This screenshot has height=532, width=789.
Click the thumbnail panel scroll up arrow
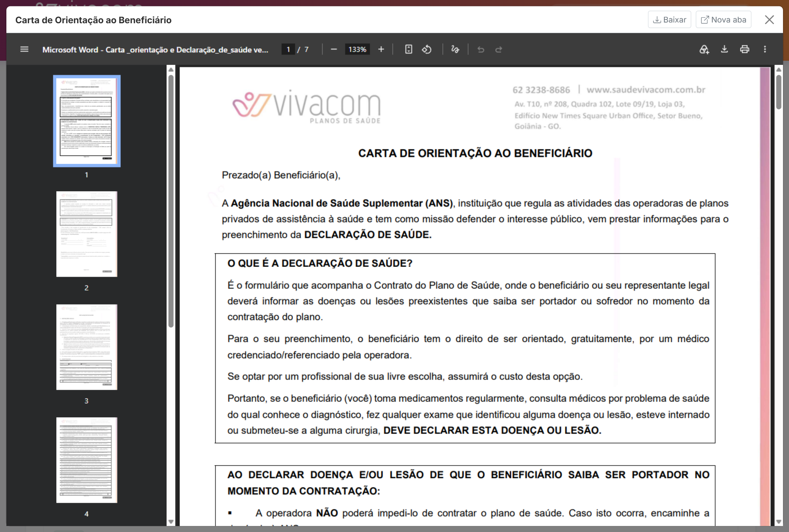(x=171, y=70)
